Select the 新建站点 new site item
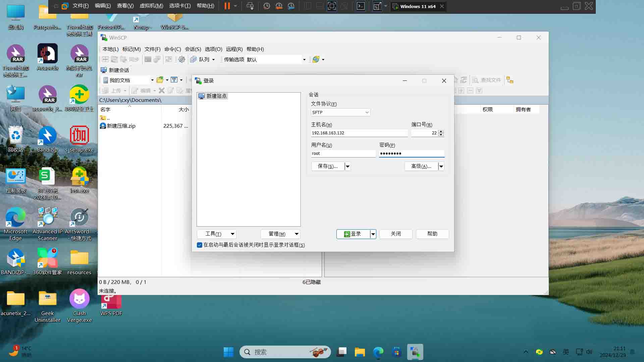This screenshot has width=644, height=362. [216, 96]
